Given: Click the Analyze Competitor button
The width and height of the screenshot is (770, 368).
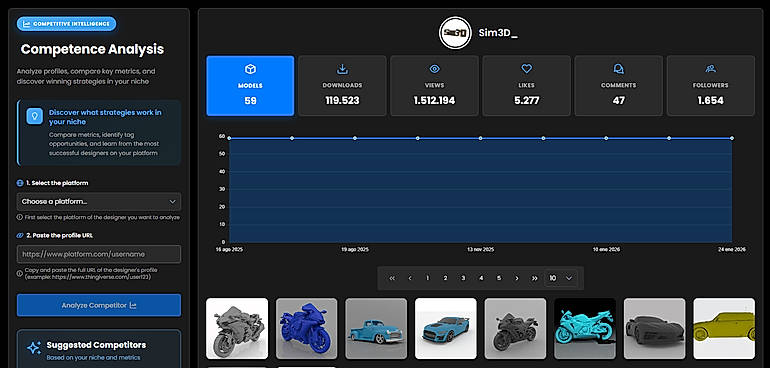Looking at the screenshot, I should click(99, 305).
